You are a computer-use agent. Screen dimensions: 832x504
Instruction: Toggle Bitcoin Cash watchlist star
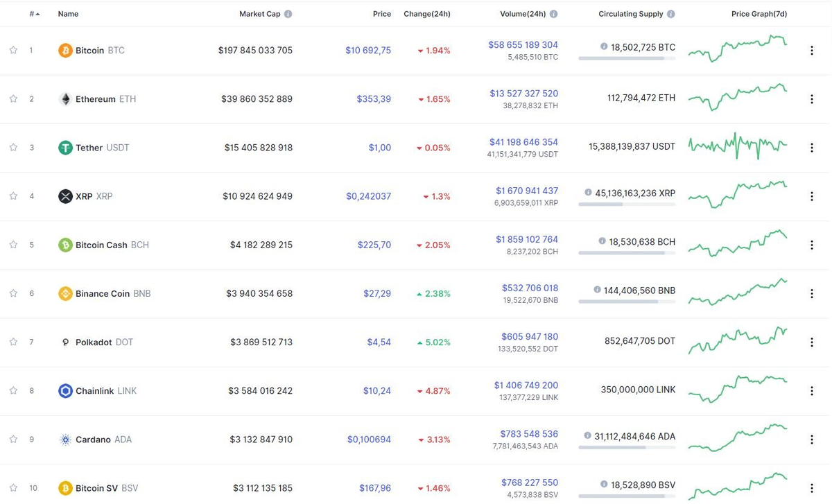[13, 244]
